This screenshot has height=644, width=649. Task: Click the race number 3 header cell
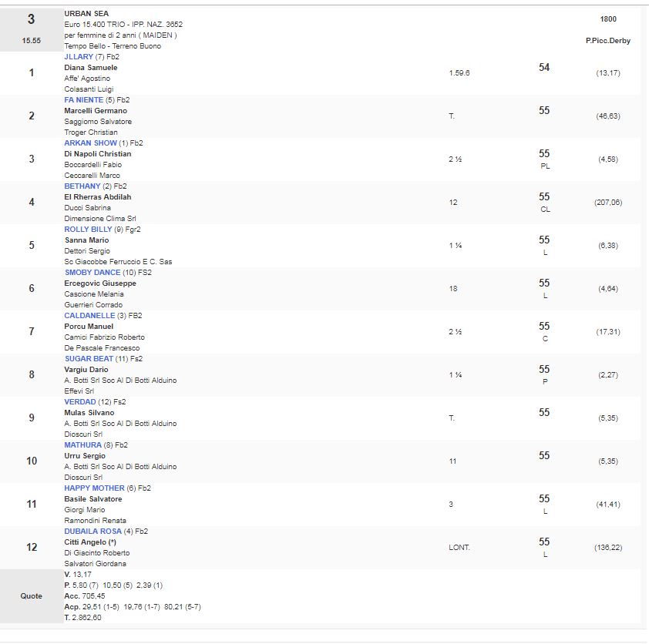[31, 19]
